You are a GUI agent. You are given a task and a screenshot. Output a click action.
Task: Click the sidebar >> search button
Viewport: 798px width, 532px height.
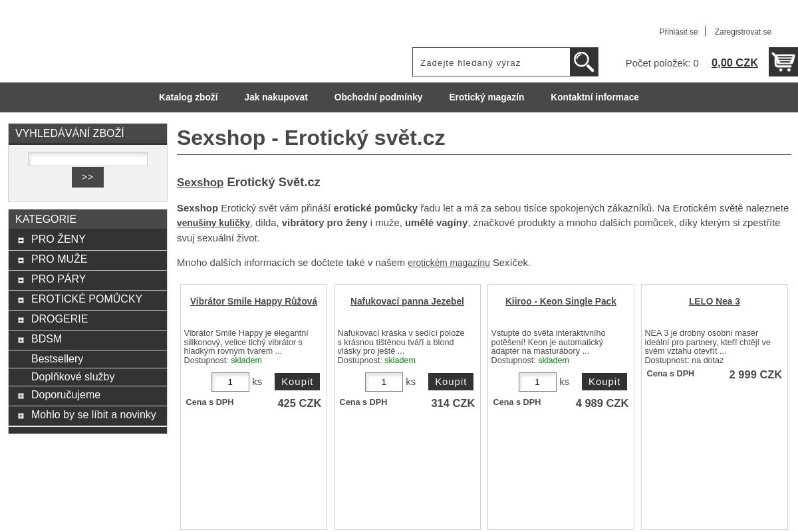[87, 177]
